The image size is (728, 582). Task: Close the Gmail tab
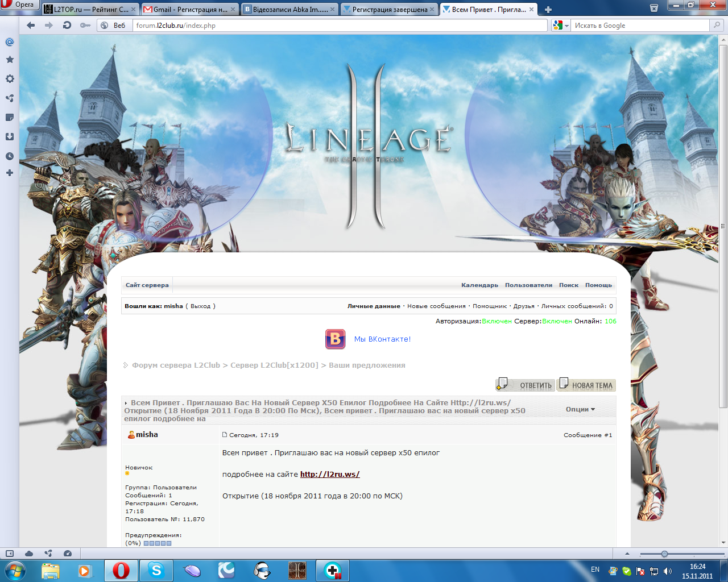(x=233, y=10)
